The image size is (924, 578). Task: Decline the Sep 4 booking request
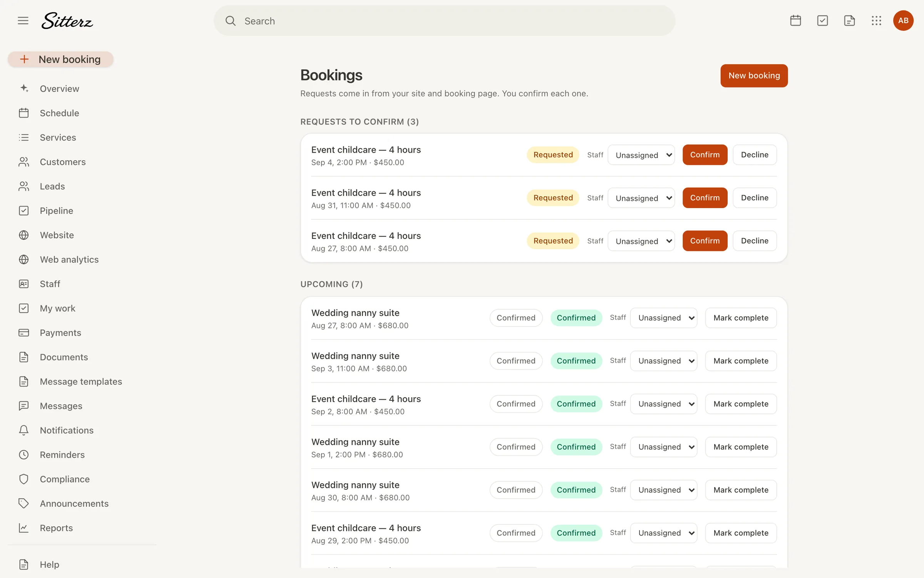click(x=755, y=155)
